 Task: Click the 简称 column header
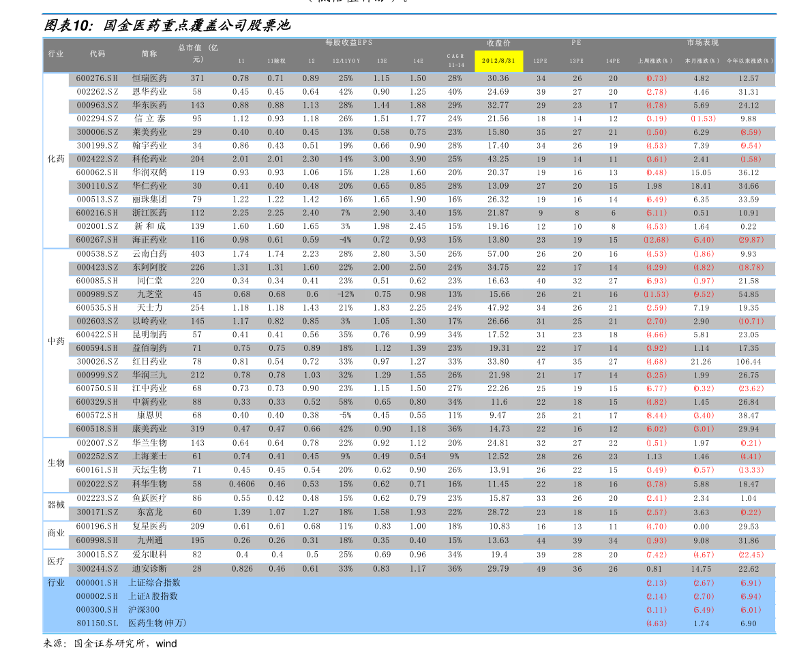click(x=149, y=54)
